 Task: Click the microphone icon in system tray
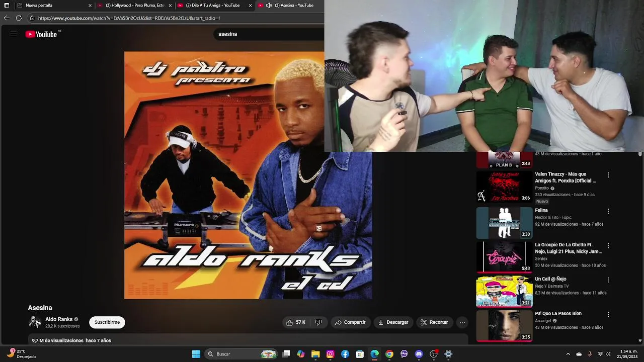point(589,354)
